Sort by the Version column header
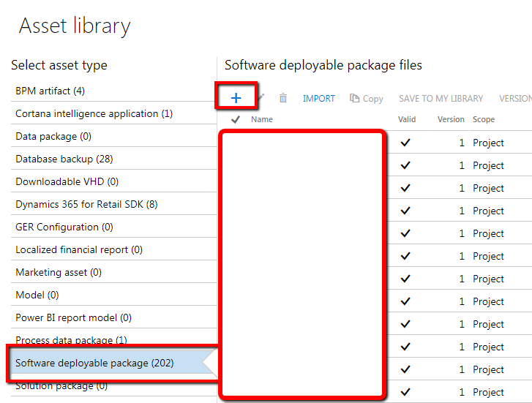 (451, 119)
